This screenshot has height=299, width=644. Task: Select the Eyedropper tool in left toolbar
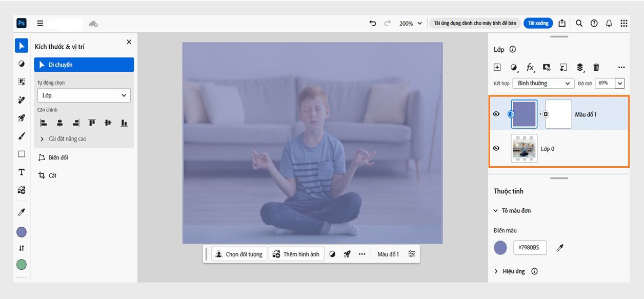click(22, 212)
